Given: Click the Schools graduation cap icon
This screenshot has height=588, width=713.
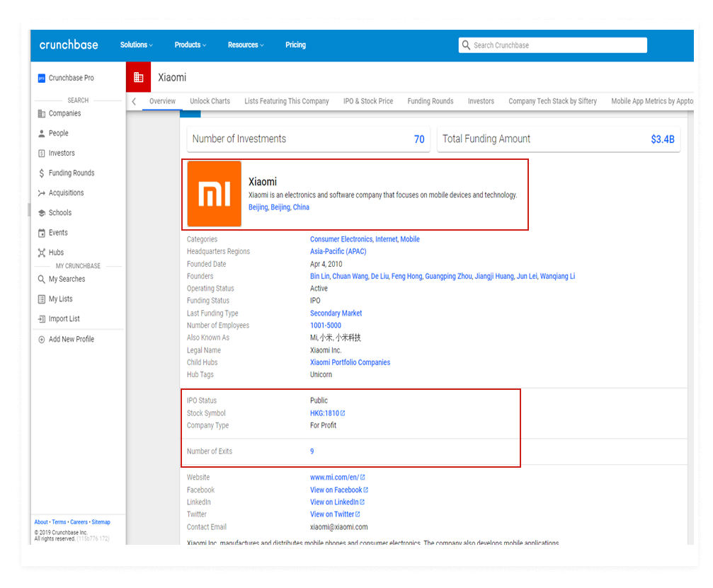Looking at the screenshot, I should point(41,213).
